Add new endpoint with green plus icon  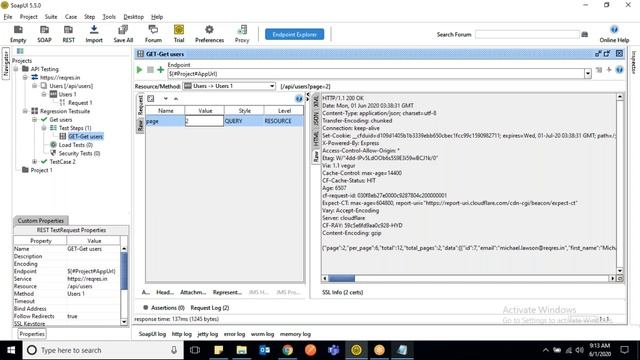click(x=161, y=70)
